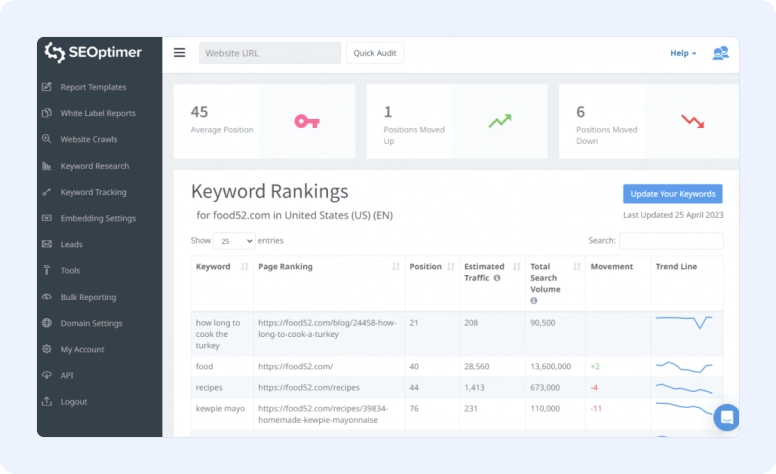
Task: Open Domain Settings page
Action: [x=92, y=324]
